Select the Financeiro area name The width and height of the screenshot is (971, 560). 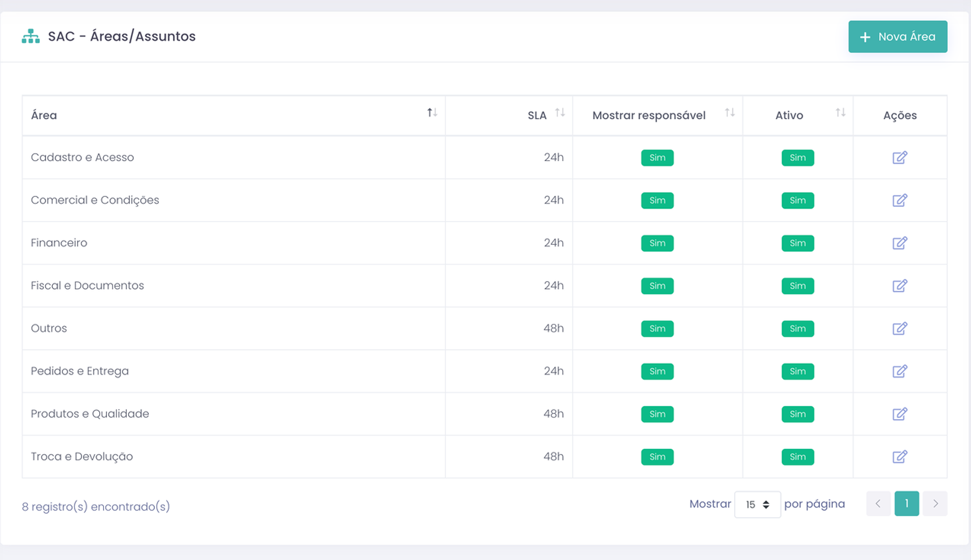pyautogui.click(x=59, y=243)
